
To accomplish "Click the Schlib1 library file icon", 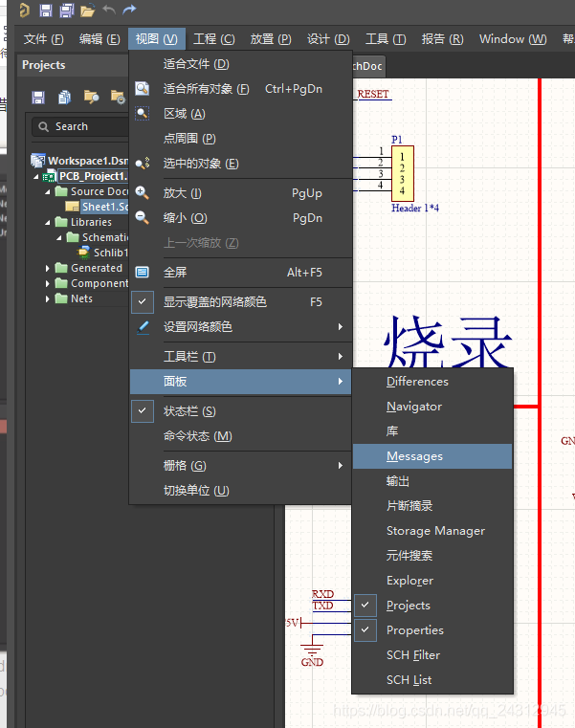I will click(84, 253).
